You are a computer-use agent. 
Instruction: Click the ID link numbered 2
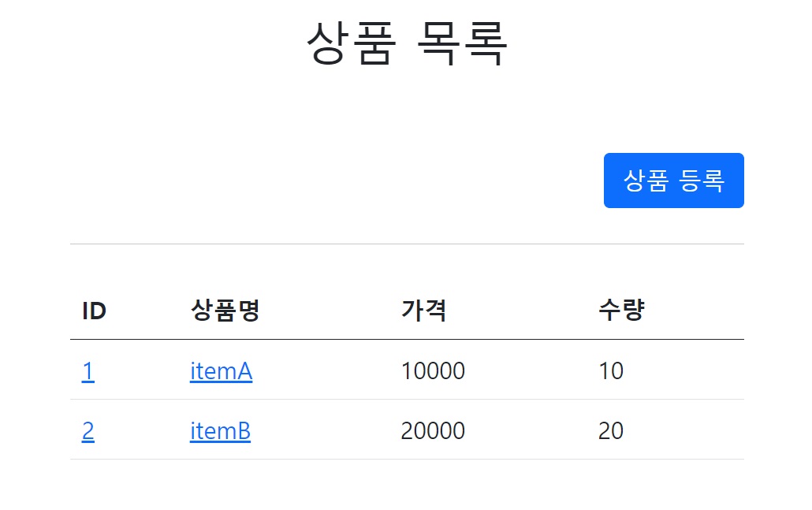[x=88, y=431]
